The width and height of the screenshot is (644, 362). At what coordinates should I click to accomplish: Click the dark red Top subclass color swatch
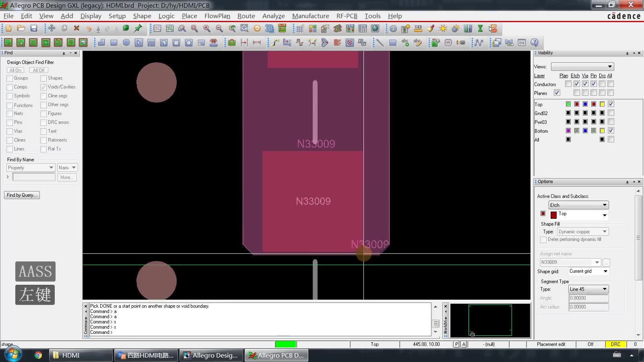[x=553, y=215]
